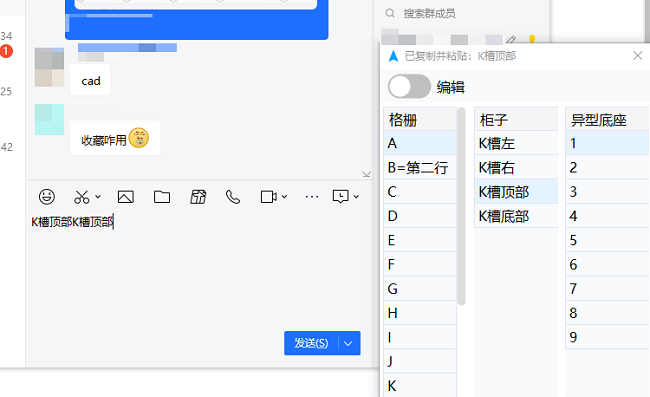This screenshot has height=397, width=650.
Task: Open the message history icon
Action: (x=340, y=196)
